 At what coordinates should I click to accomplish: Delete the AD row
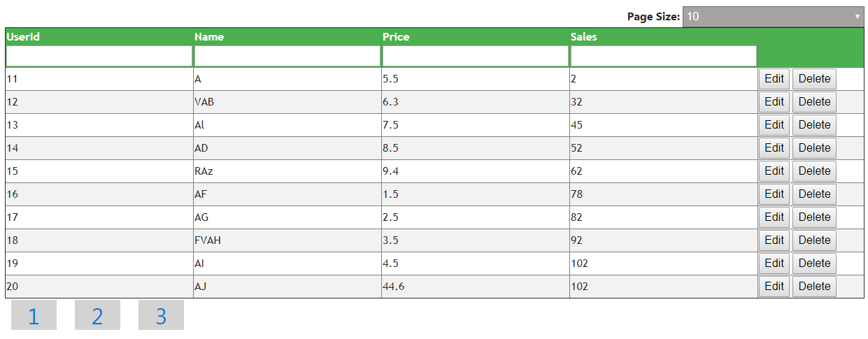pos(814,148)
